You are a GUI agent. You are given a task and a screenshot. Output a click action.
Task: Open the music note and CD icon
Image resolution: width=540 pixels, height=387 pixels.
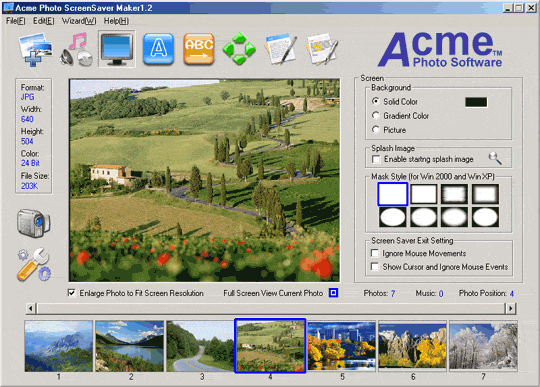click(76, 49)
